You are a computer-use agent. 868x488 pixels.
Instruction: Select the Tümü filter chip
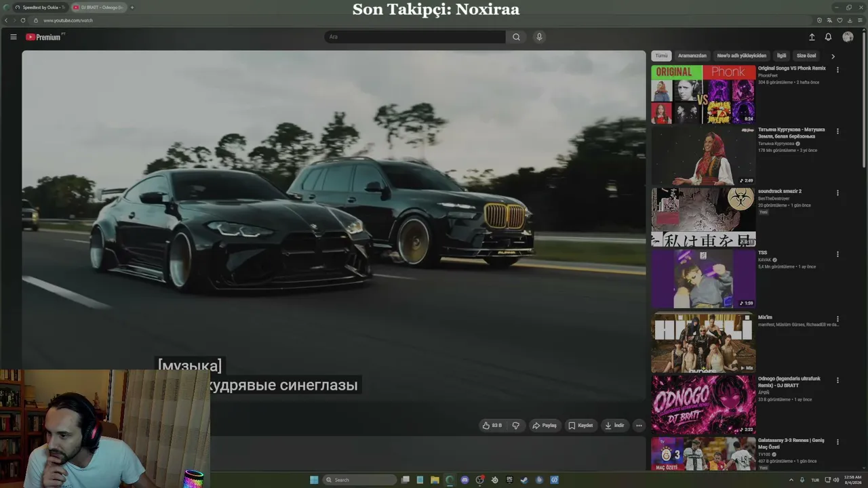[x=661, y=56]
